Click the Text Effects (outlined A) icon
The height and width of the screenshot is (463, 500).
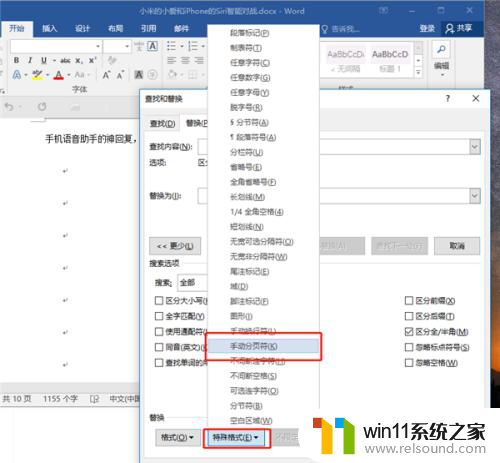(x=17, y=75)
